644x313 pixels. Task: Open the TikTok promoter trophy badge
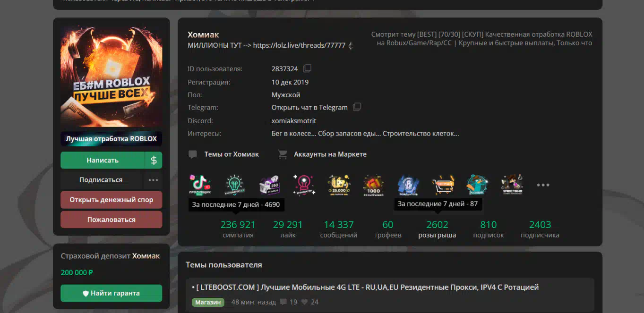pyautogui.click(x=200, y=185)
